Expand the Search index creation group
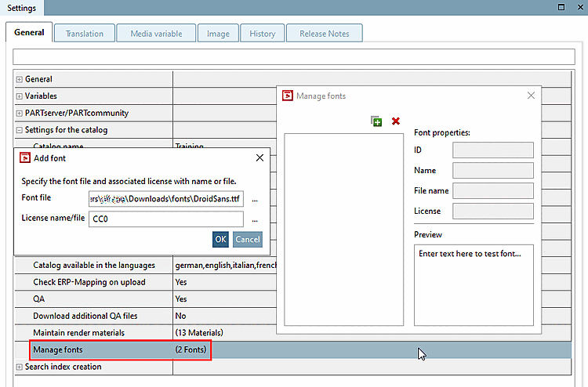Viewport: 588px width, 387px height. pyautogui.click(x=19, y=367)
